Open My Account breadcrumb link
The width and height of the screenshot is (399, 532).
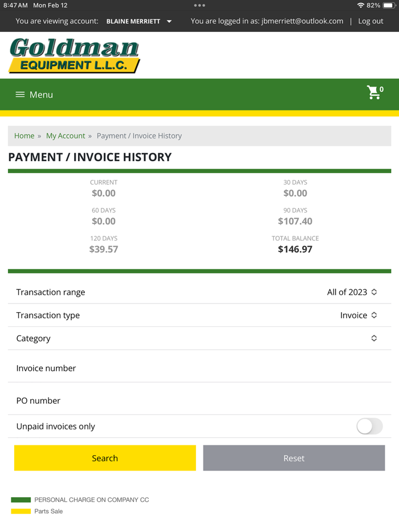[66, 136]
